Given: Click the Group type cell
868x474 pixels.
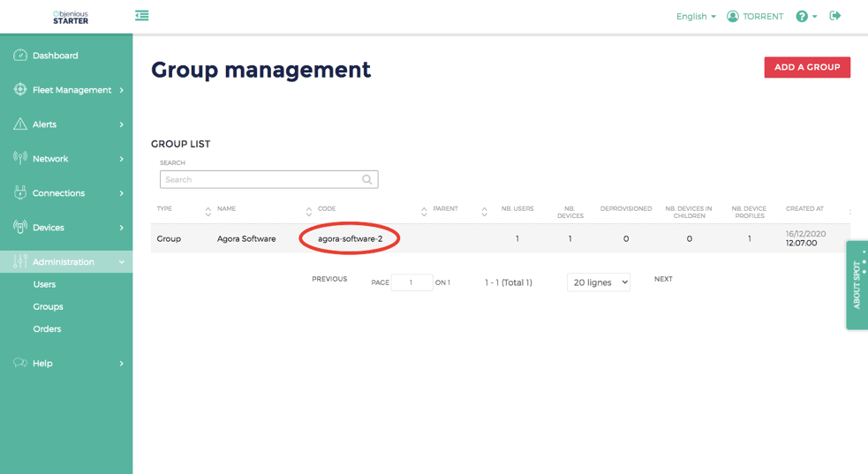Looking at the screenshot, I should click(x=169, y=239).
